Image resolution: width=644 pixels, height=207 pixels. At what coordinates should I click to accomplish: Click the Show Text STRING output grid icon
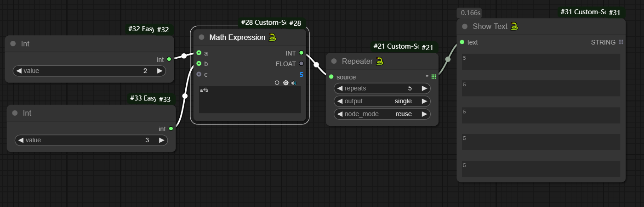(x=621, y=42)
